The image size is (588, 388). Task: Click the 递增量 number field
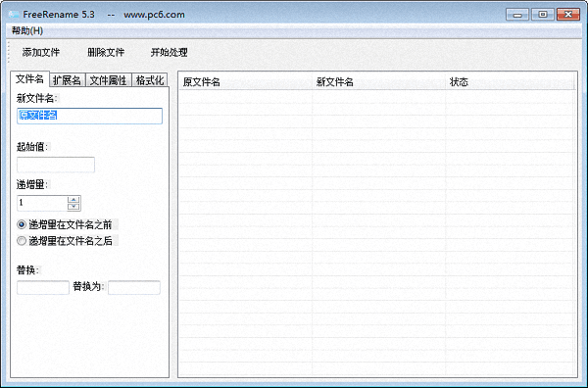pos(42,203)
